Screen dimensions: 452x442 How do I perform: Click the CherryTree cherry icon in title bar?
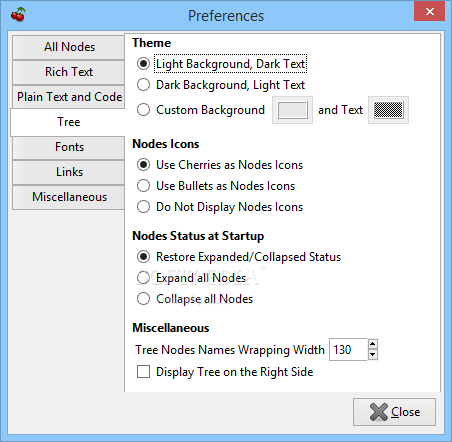coord(18,15)
